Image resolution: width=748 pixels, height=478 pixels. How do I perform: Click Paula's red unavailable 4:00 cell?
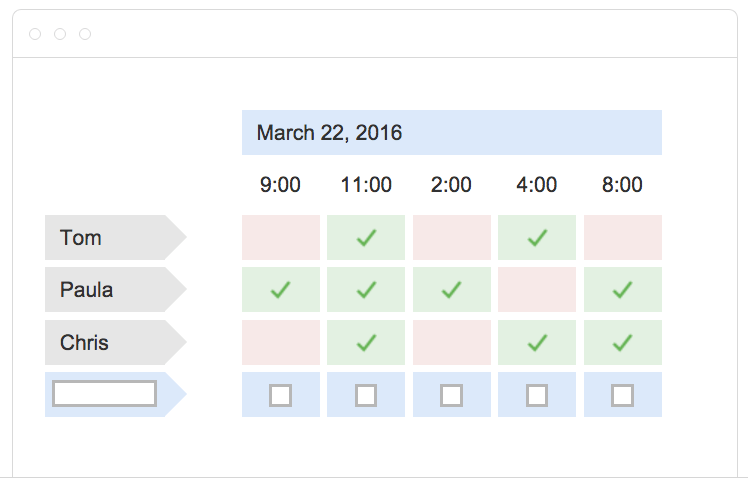click(x=537, y=290)
